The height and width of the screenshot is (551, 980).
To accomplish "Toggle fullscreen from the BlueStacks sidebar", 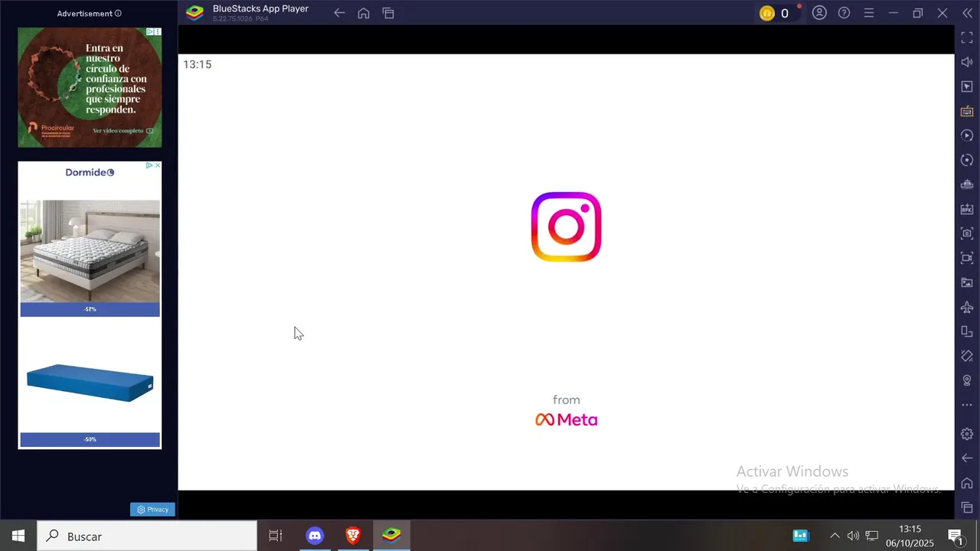I will [x=967, y=37].
